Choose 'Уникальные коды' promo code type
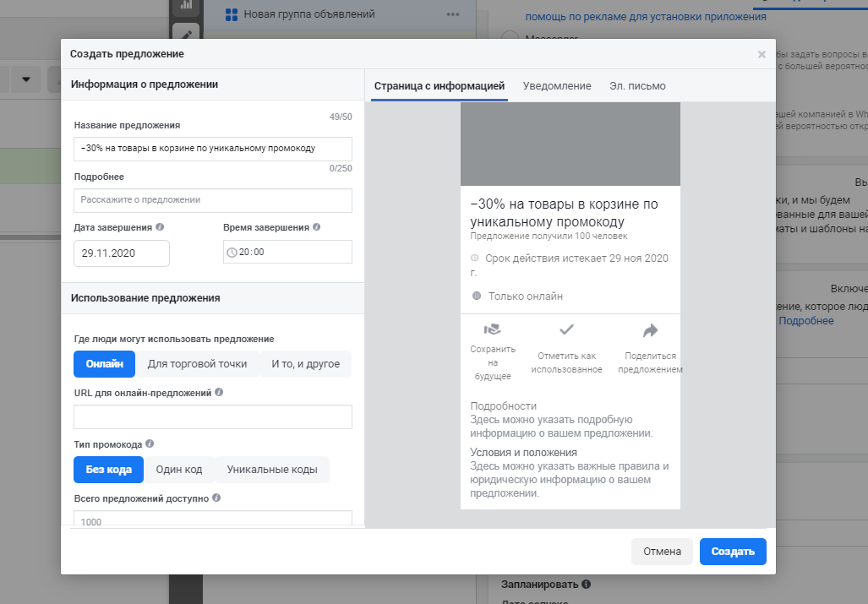The image size is (868, 604). pyautogui.click(x=272, y=470)
